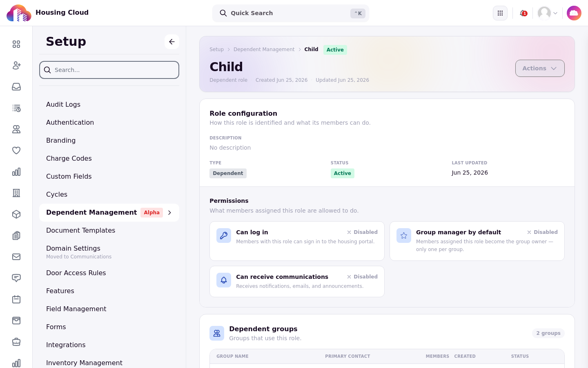Click the briefcase icon in left rail
588x368 pixels.
pyautogui.click(x=16, y=342)
